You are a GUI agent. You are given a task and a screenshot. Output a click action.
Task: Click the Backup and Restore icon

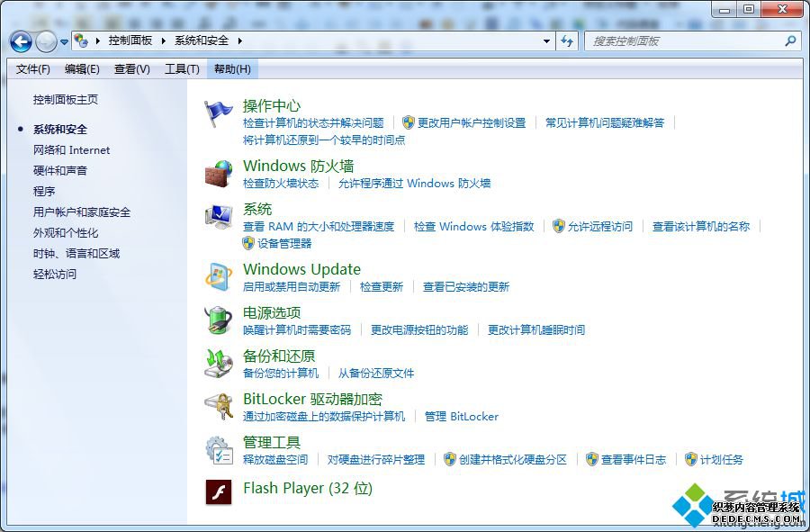219,364
